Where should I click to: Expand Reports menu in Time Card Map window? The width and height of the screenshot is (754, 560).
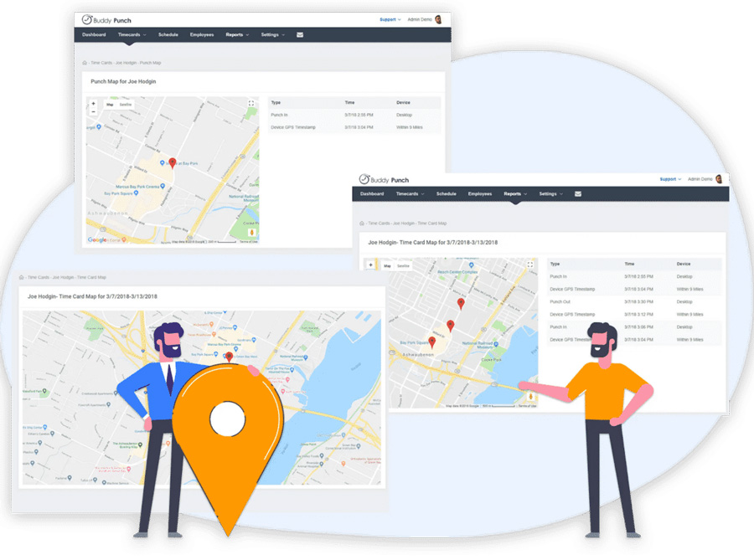point(515,194)
